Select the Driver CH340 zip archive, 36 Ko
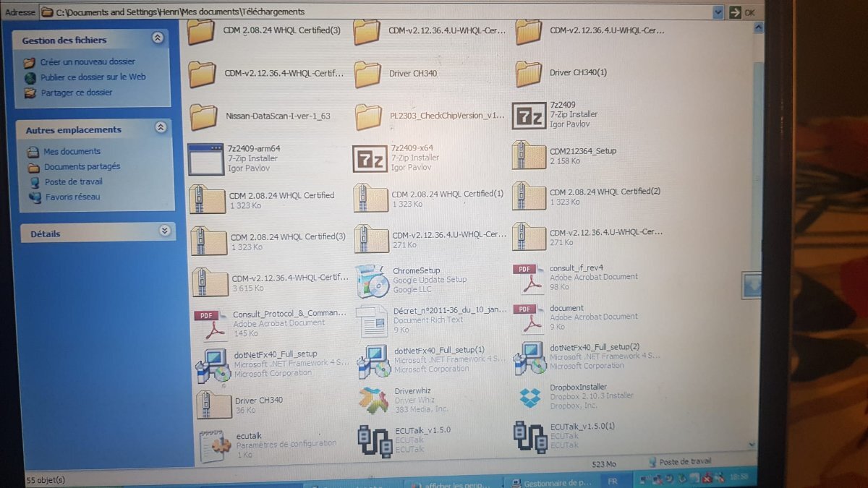The height and width of the screenshot is (488, 868). click(x=215, y=405)
